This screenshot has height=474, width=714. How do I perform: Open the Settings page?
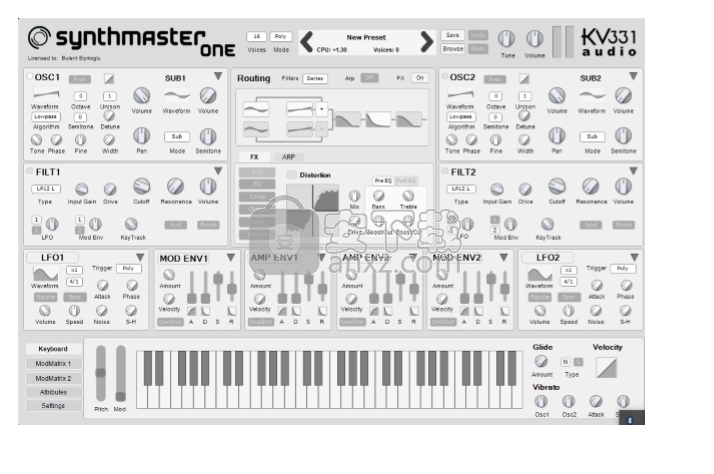point(53,406)
